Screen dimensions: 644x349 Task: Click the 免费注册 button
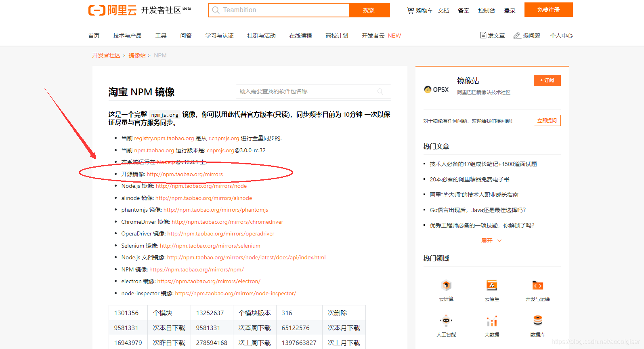point(548,10)
